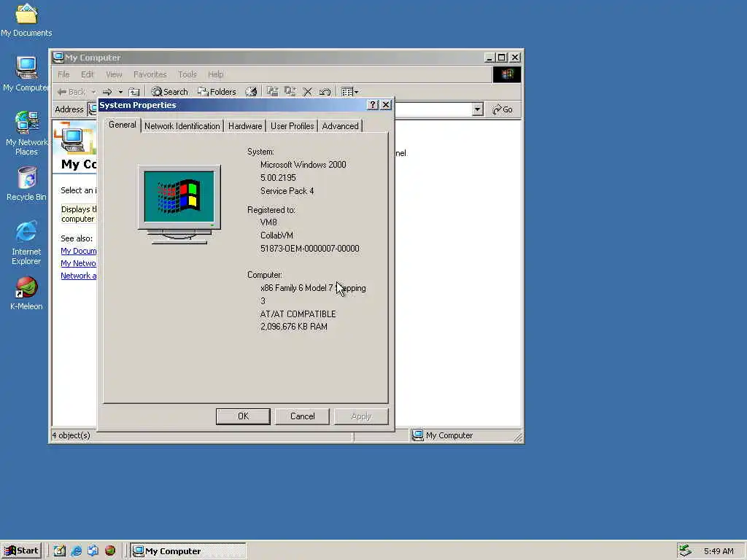
Task: Open Outlook Express quick launch icon
Action: [93, 551]
